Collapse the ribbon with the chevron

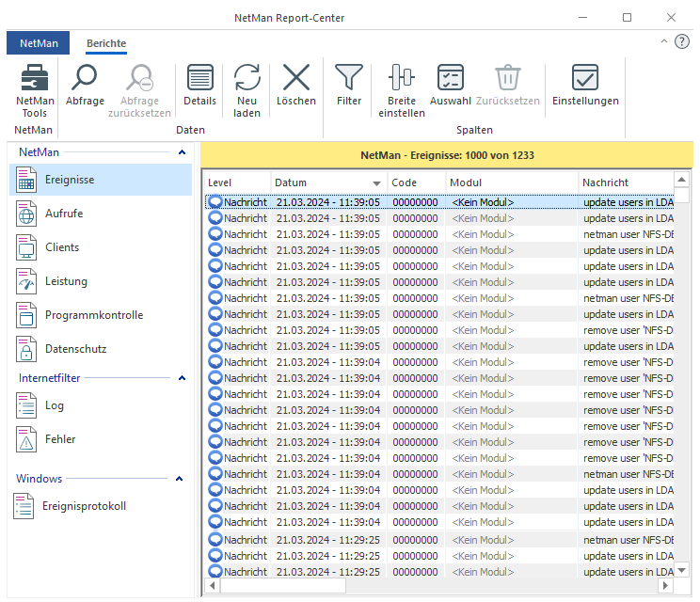coord(664,42)
